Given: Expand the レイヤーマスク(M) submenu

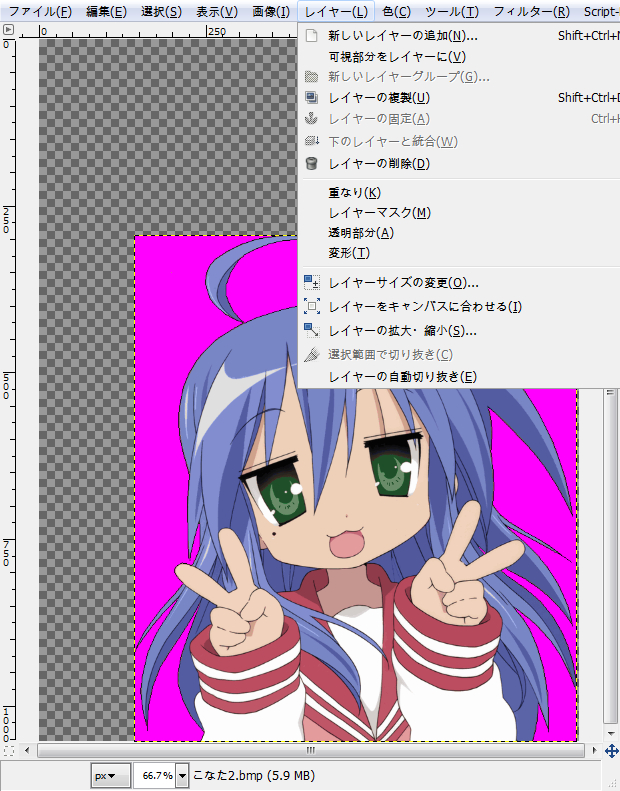Looking at the screenshot, I should pyautogui.click(x=459, y=212).
